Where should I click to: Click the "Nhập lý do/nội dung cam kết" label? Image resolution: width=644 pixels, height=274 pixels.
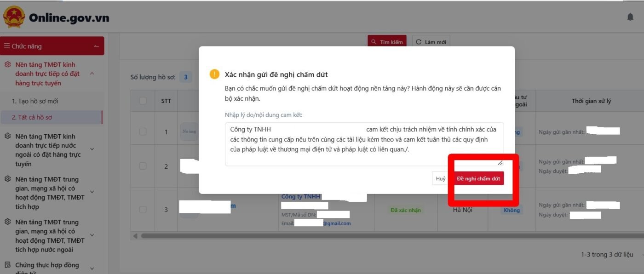(x=264, y=114)
